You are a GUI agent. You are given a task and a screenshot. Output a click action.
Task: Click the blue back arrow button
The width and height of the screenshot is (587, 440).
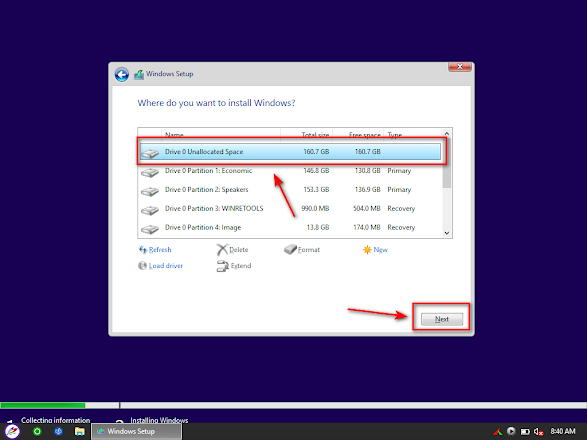pyautogui.click(x=122, y=75)
